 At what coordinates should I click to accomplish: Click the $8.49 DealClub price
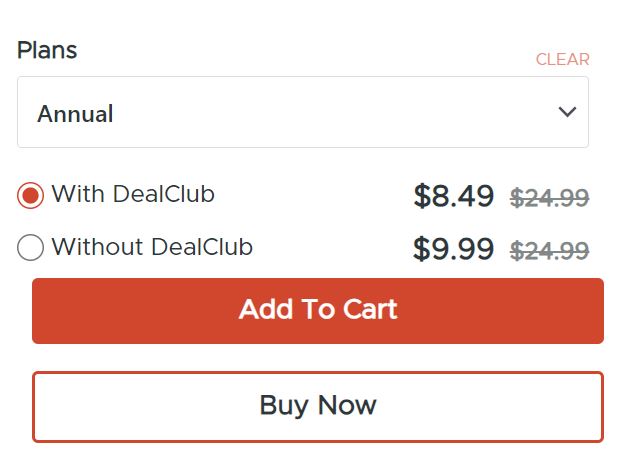(x=453, y=197)
